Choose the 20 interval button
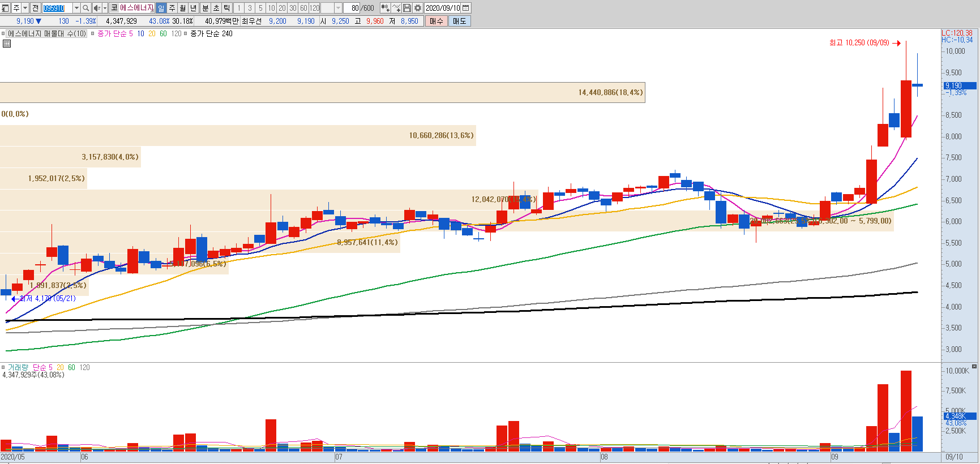 (x=282, y=8)
